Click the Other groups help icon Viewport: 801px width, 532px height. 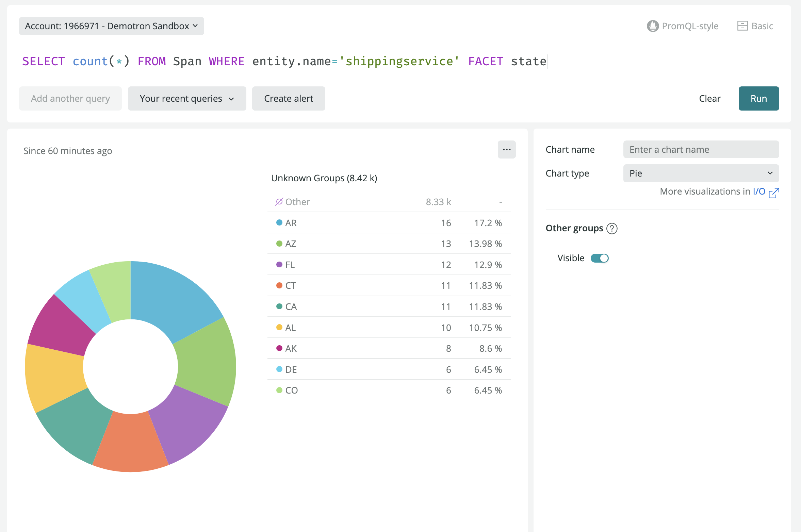click(612, 228)
